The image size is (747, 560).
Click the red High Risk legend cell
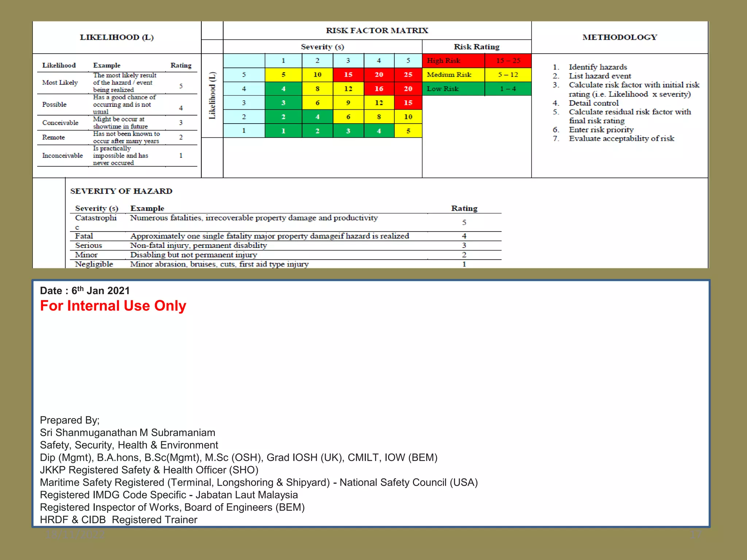click(453, 61)
